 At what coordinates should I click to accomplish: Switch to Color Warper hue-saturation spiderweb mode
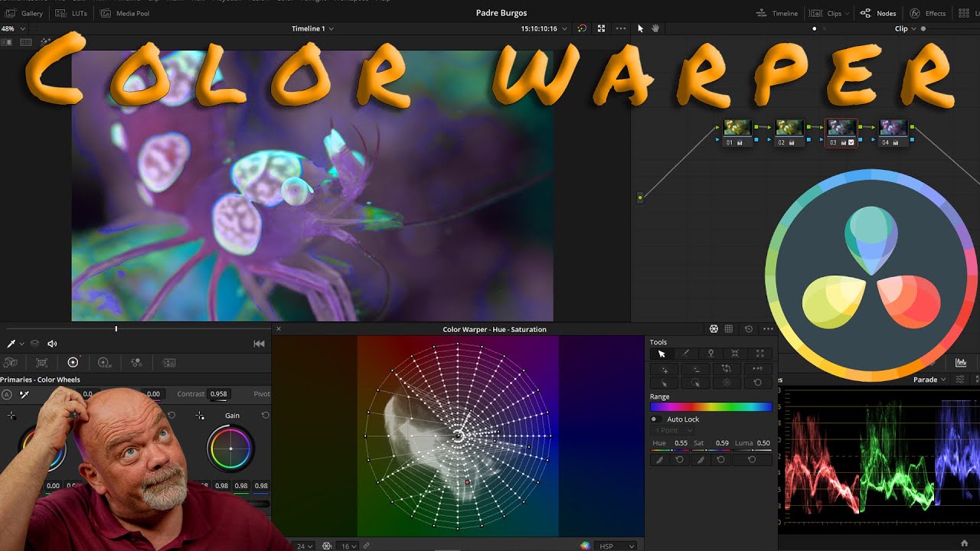[x=714, y=329]
